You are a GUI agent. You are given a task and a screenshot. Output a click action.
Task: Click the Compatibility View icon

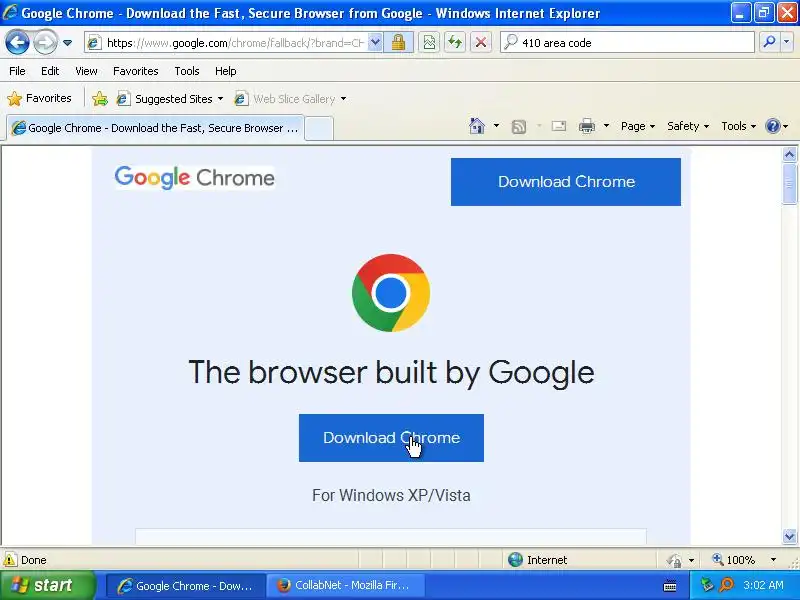point(430,43)
